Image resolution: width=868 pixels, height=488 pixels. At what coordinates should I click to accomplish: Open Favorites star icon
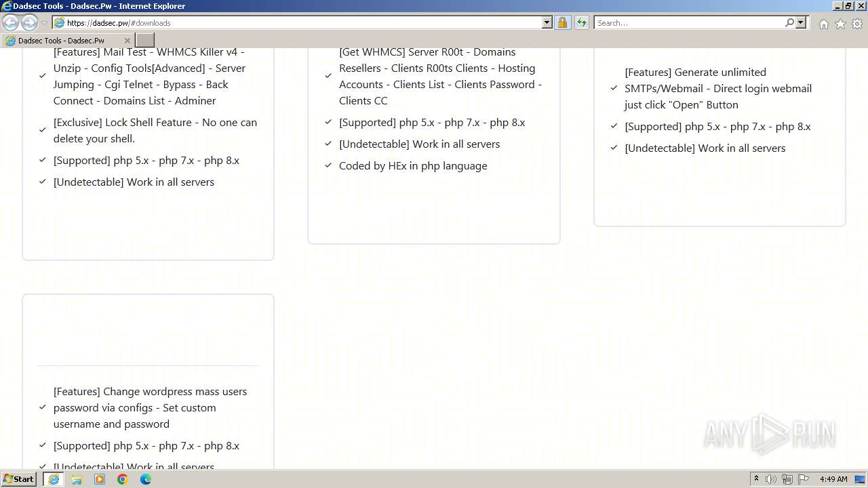coord(840,24)
